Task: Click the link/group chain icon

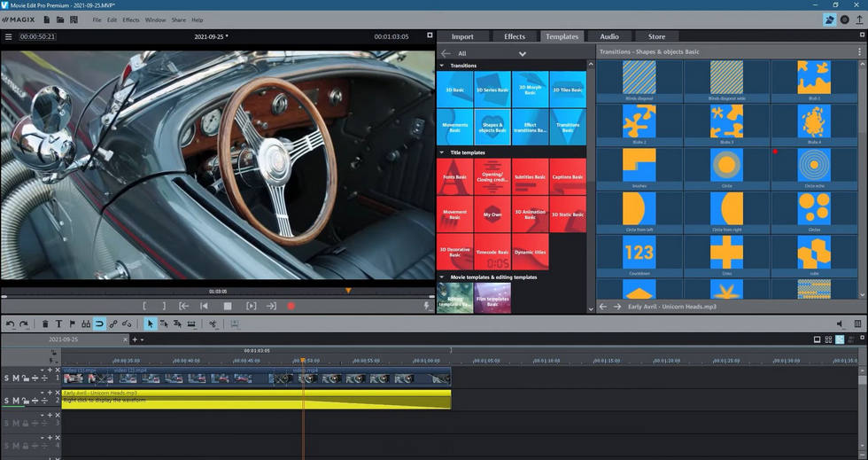Action: 113,324
